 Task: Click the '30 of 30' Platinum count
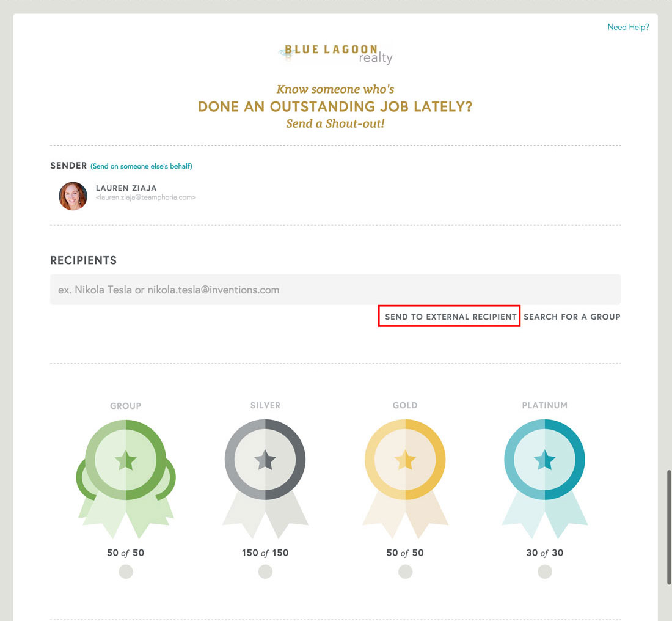pos(544,553)
